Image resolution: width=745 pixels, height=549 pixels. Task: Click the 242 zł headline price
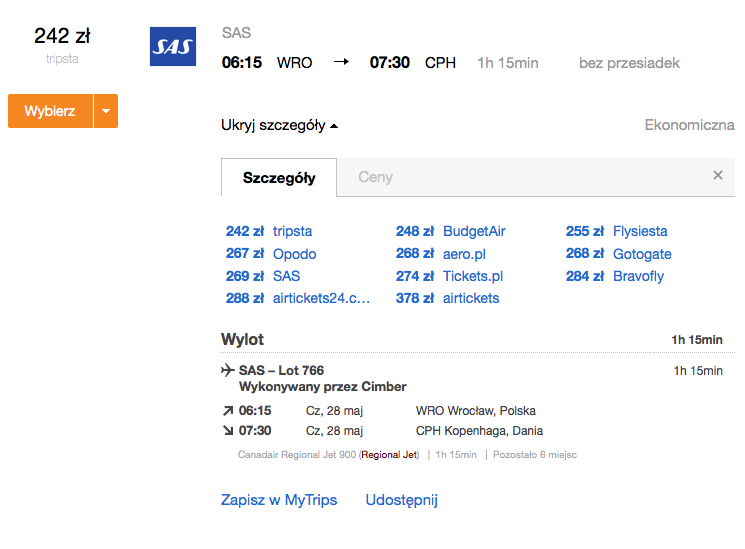click(x=62, y=36)
